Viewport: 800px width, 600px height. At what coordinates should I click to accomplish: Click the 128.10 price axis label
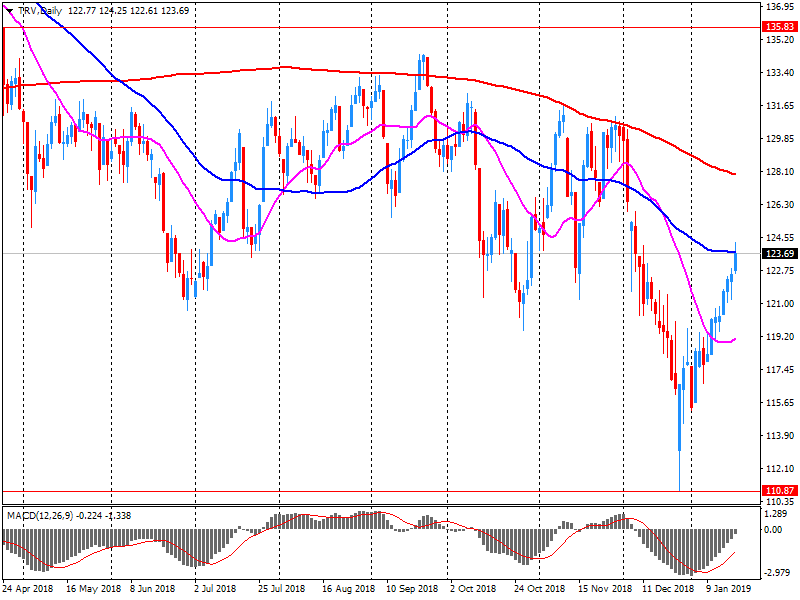(x=780, y=171)
